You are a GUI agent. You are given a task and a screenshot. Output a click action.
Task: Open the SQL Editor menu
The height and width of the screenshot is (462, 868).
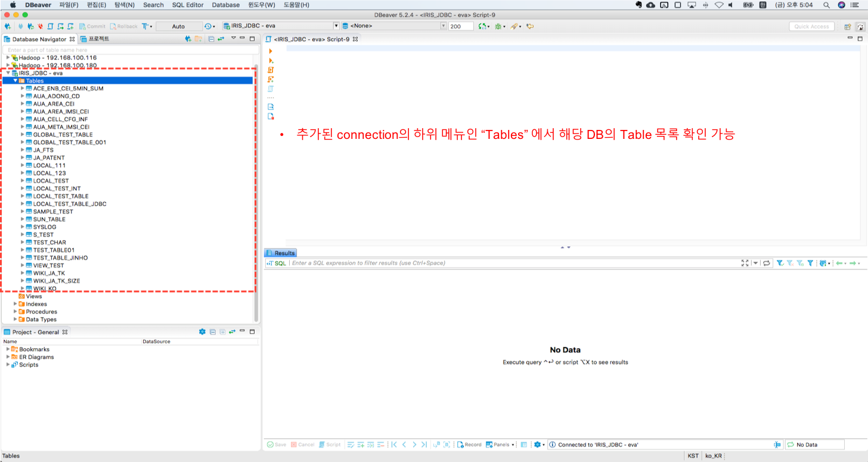point(188,5)
